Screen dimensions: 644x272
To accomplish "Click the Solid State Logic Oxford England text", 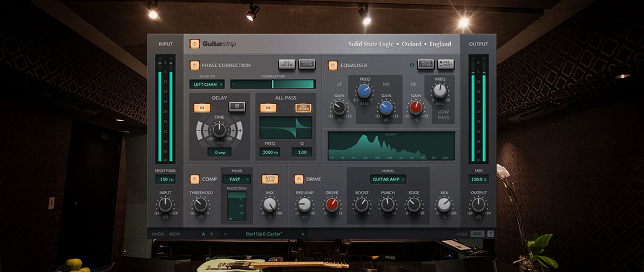I will click(399, 45).
